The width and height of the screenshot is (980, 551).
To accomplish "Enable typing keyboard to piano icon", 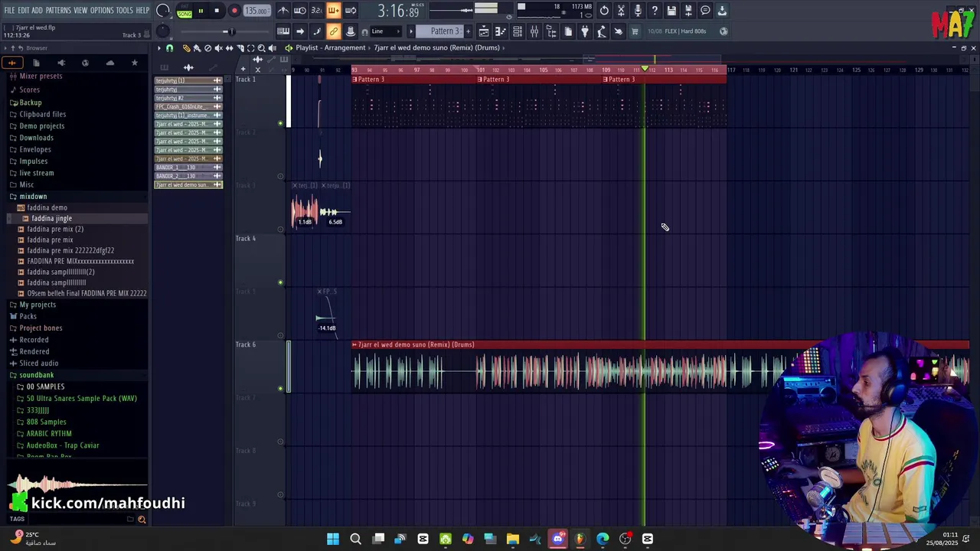I will [x=283, y=31].
